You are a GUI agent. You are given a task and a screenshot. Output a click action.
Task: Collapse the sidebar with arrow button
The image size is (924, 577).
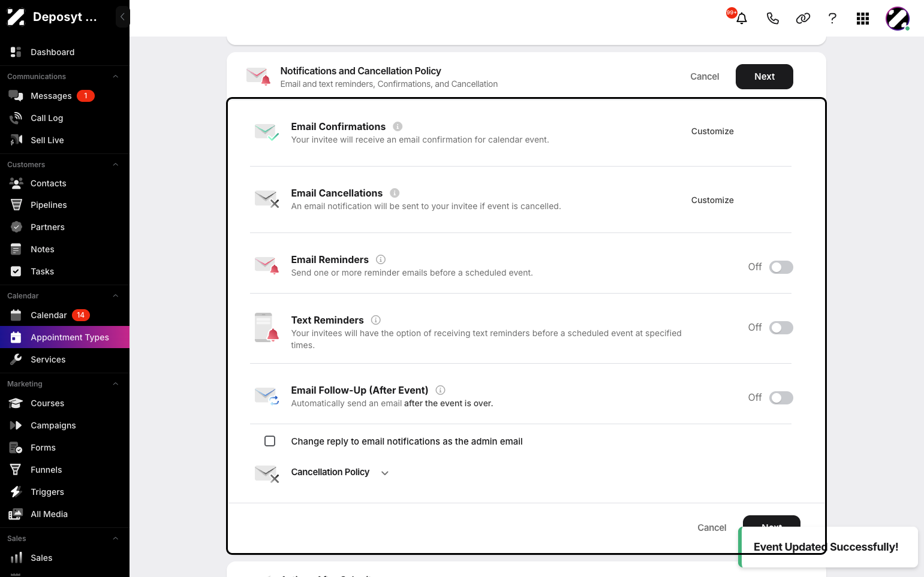(123, 17)
